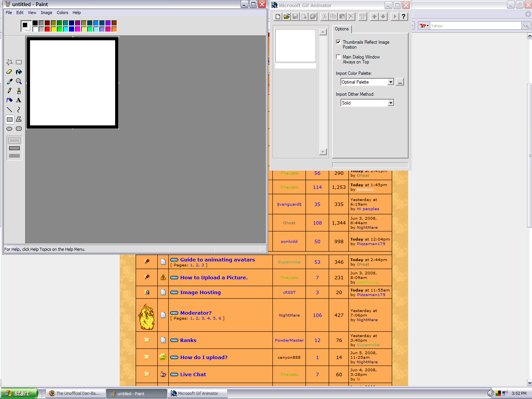Choose the Line tool in Paint

9,110
